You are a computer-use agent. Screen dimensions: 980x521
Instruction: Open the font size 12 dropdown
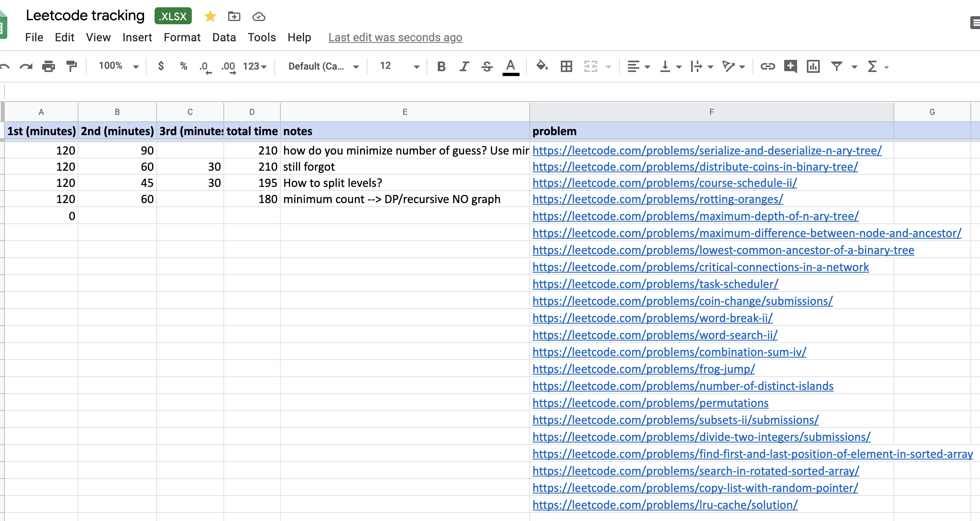point(399,66)
